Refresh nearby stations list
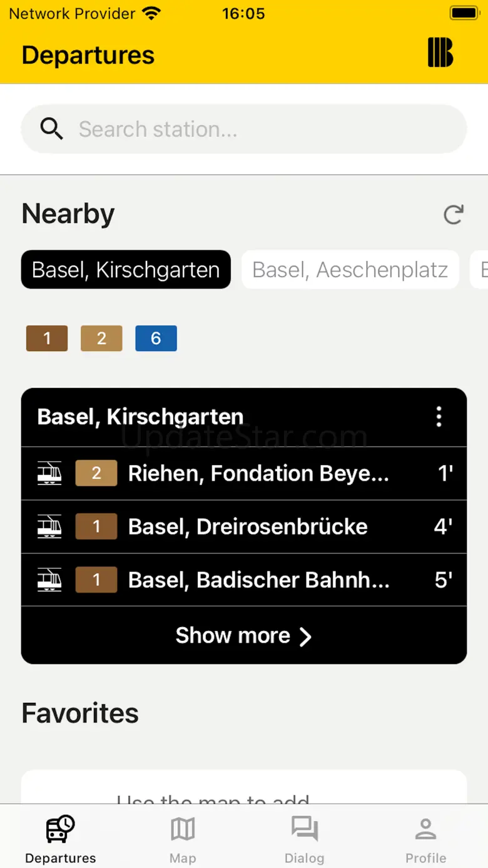488x868 pixels. click(x=453, y=215)
